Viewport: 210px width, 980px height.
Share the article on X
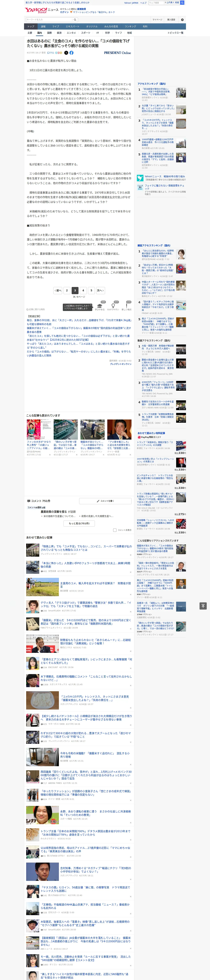click(66, 53)
